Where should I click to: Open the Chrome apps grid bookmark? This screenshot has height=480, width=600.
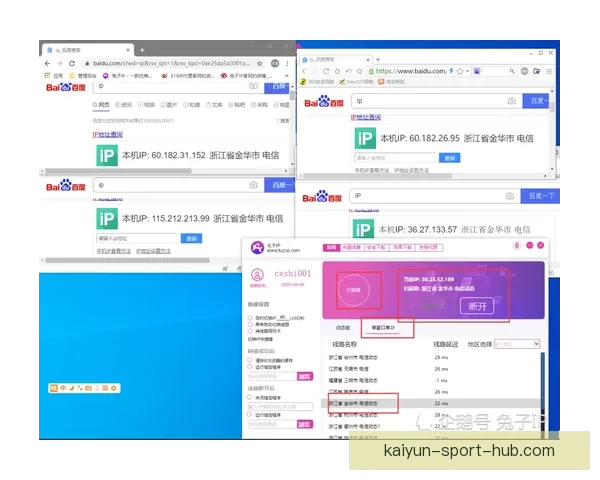click(47, 75)
